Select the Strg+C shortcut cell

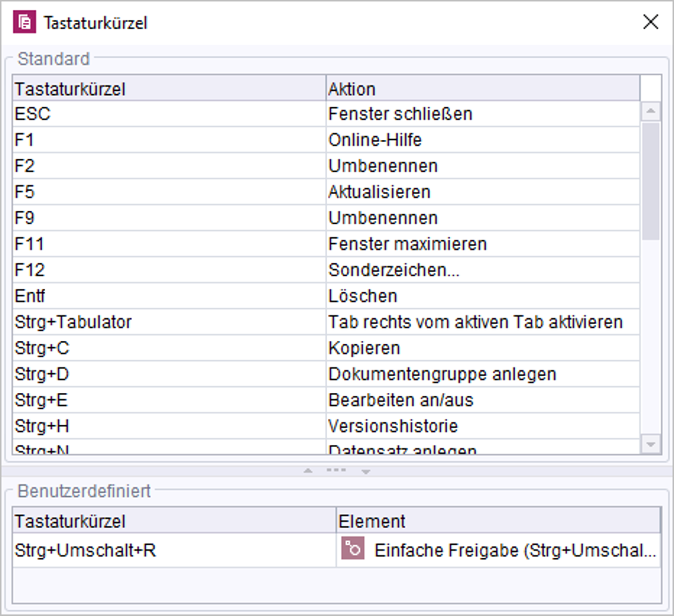(170, 348)
